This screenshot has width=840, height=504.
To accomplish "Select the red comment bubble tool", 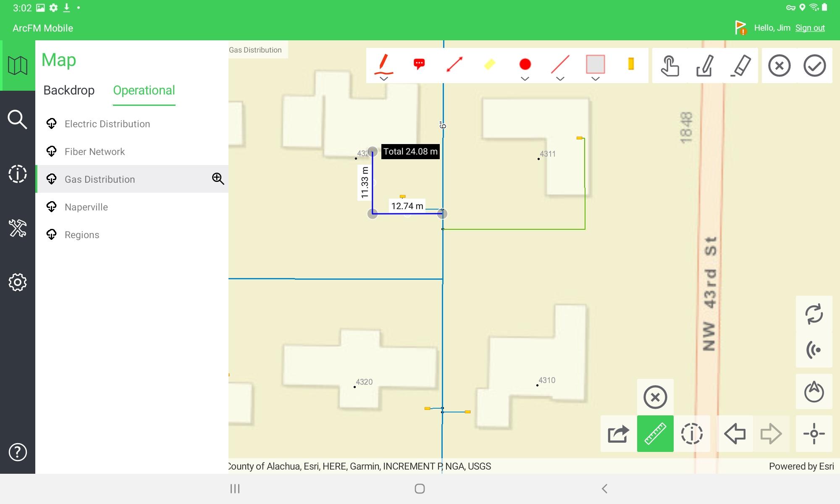I will pyautogui.click(x=419, y=64).
